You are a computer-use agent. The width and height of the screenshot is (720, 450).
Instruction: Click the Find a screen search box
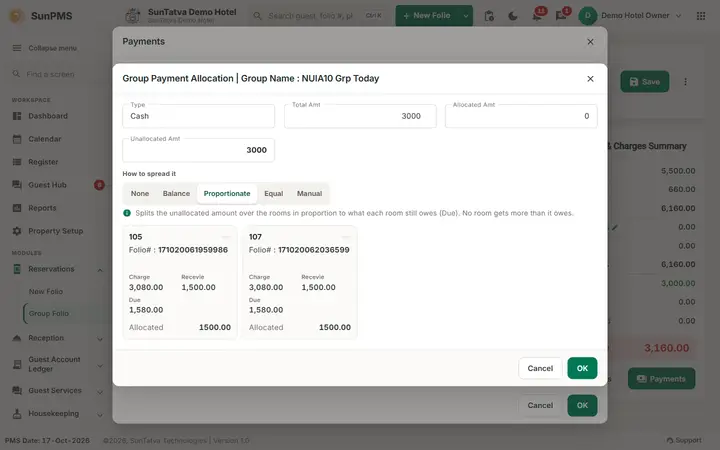56,74
